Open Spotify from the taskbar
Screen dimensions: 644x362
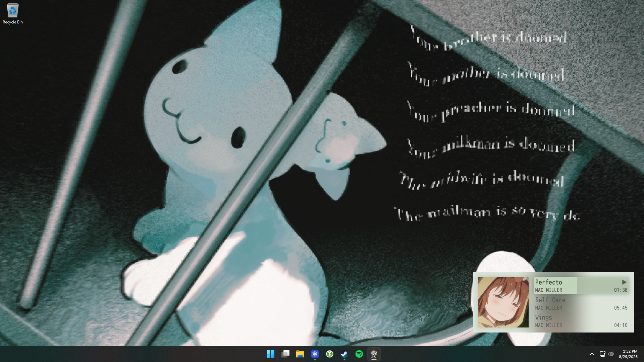click(359, 354)
